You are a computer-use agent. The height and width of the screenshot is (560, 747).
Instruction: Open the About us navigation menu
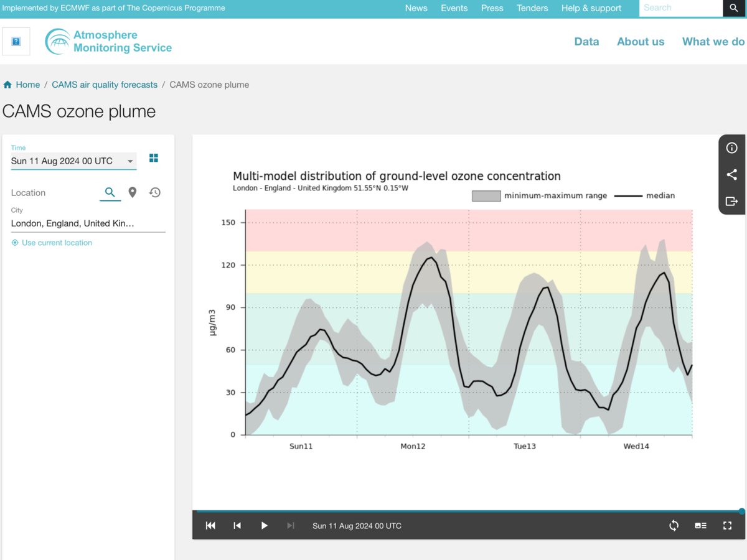tap(641, 42)
